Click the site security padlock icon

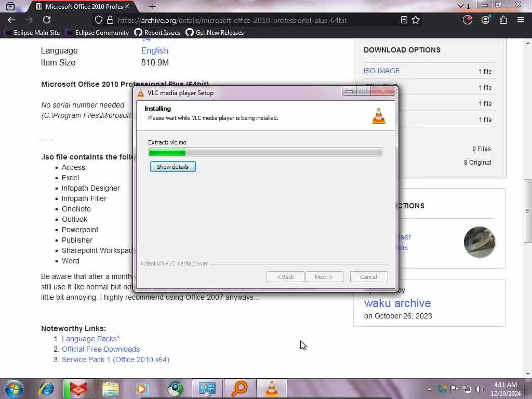110,20
